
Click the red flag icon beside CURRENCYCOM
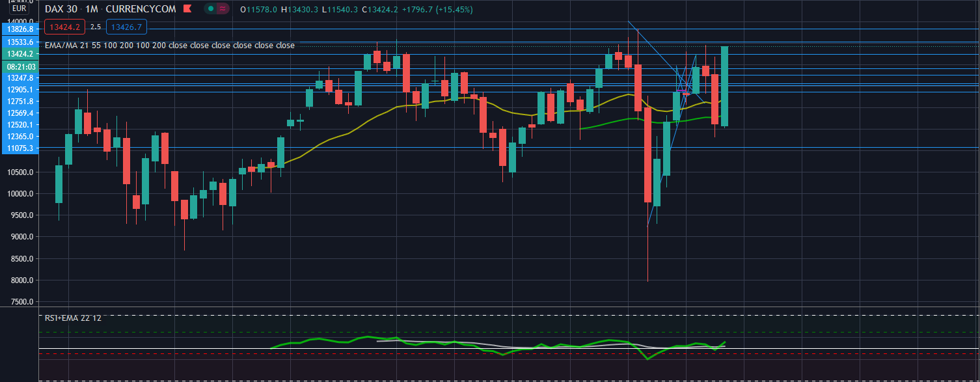187,8
